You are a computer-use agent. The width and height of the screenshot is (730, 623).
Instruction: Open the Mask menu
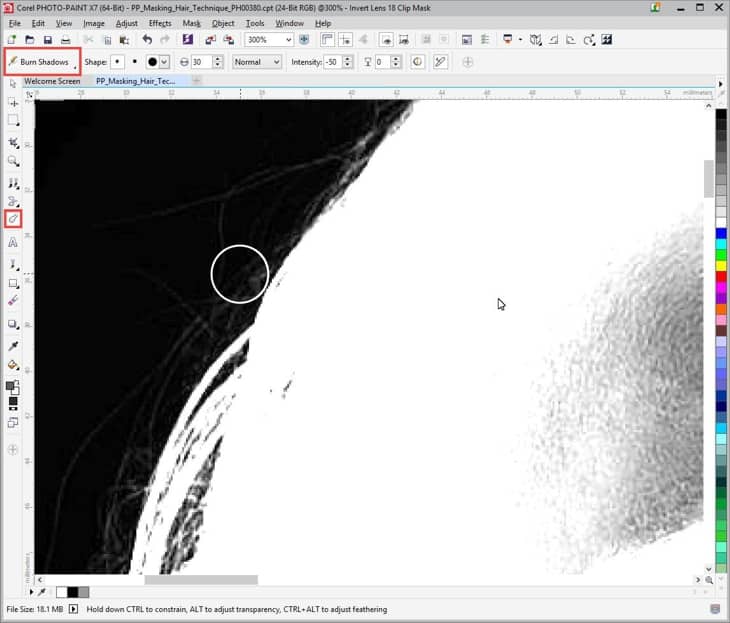pos(191,23)
